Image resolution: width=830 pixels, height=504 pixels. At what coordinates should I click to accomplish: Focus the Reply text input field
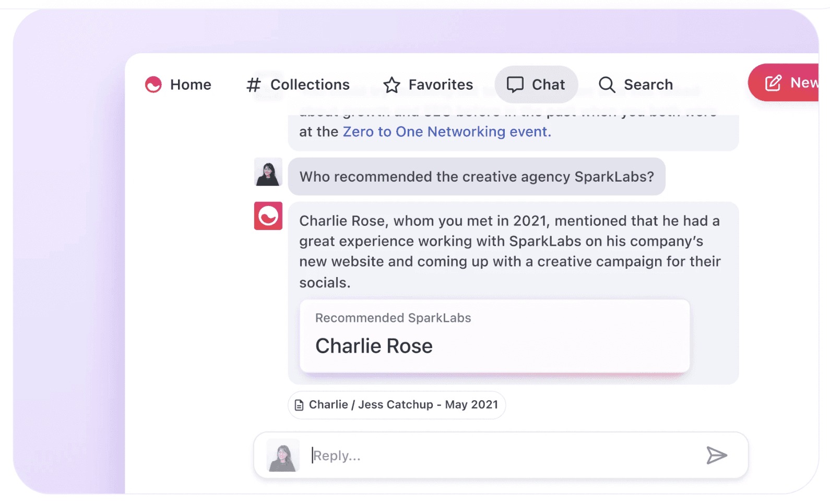pos(501,455)
